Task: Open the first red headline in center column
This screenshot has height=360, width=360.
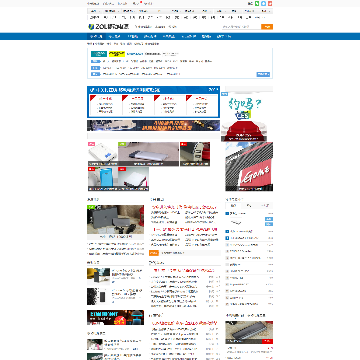Action: click(183, 207)
